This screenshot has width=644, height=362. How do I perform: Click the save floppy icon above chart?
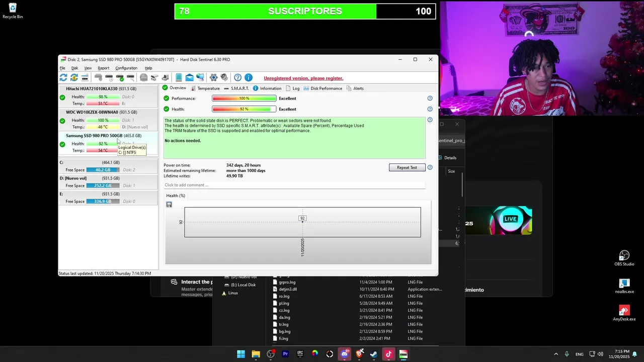pyautogui.click(x=169, y=205)
